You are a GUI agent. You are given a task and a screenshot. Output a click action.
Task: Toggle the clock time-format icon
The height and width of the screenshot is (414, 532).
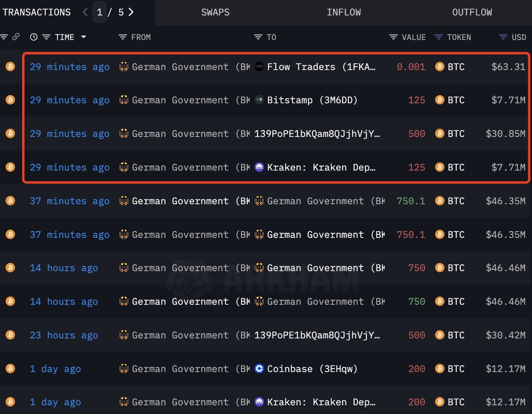[x=34, y=37]
